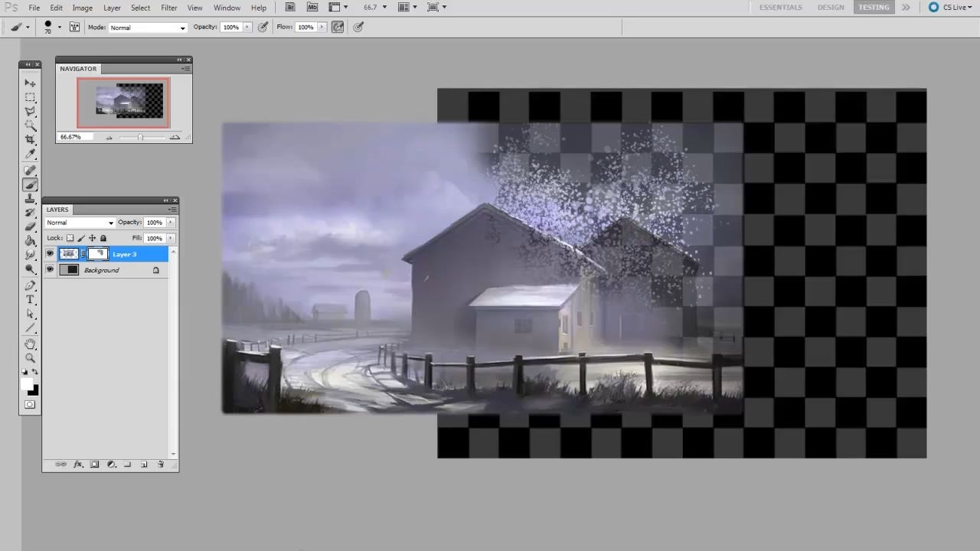Select the Type tool

click(30, 299)
